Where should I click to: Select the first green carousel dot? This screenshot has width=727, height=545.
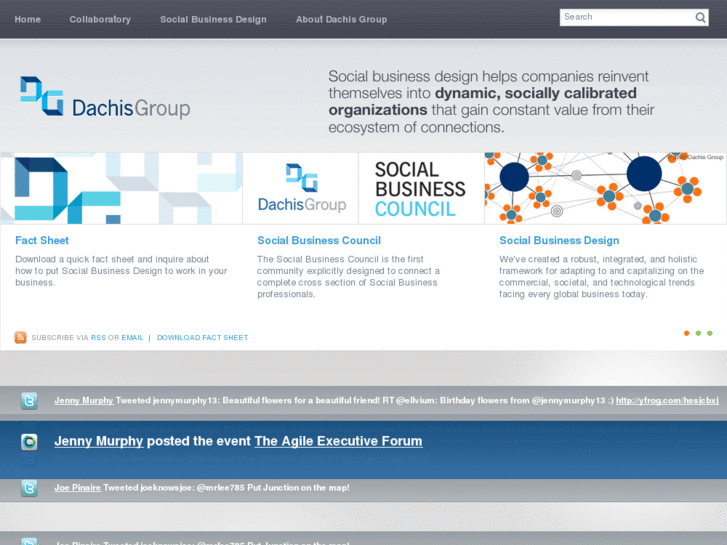tap(698, 333)
